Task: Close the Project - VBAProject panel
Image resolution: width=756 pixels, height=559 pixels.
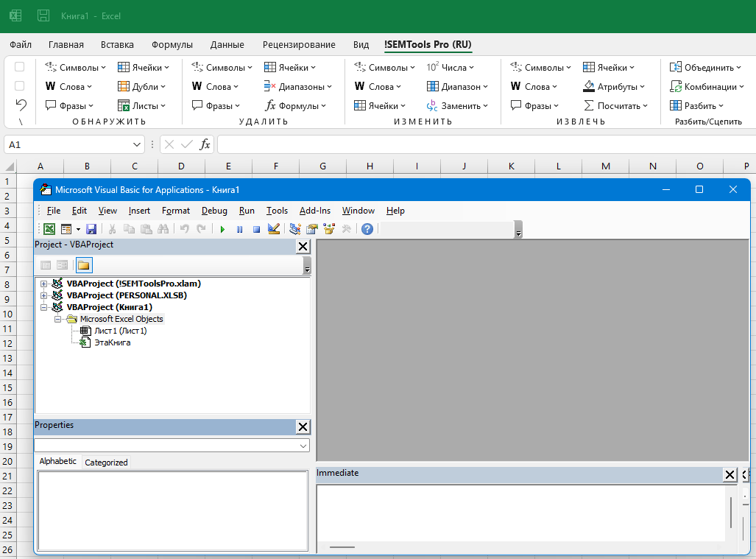Action: [303, 247]
